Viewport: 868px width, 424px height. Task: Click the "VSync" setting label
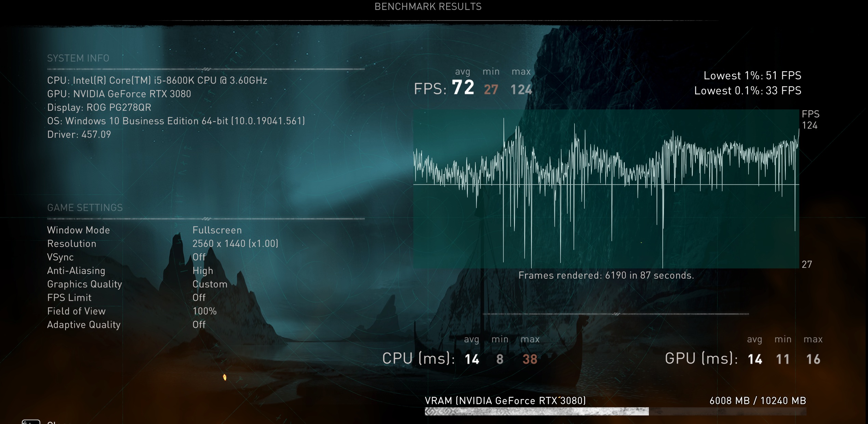pyautogui.click(x=61, y=257)
